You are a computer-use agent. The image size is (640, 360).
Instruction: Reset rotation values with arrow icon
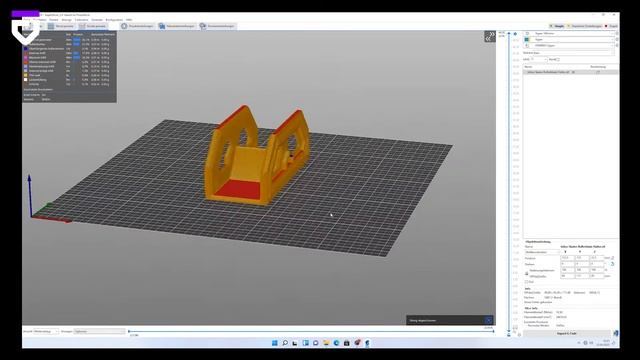point(613,264)
